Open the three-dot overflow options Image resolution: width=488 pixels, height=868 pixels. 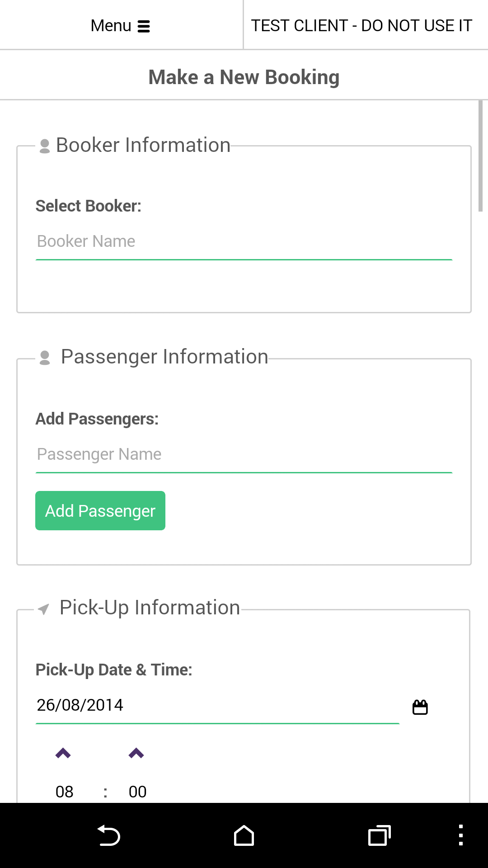(460, 835)
